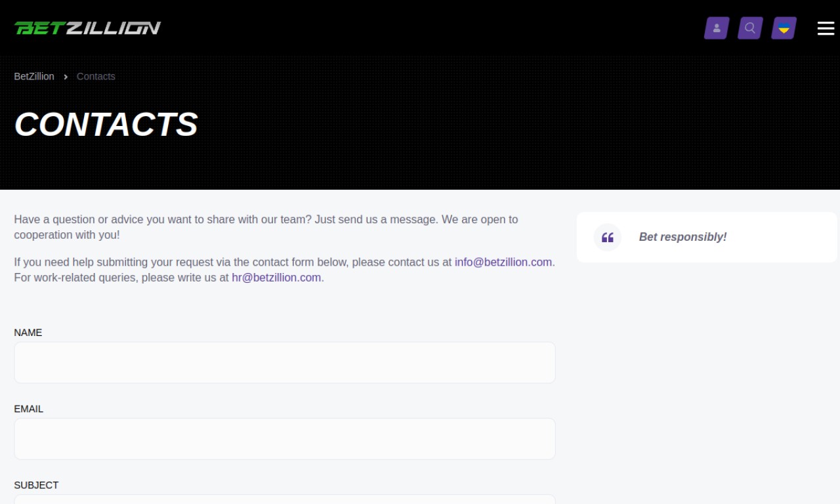Open the Ukraine flag language selector

[784, 28]
